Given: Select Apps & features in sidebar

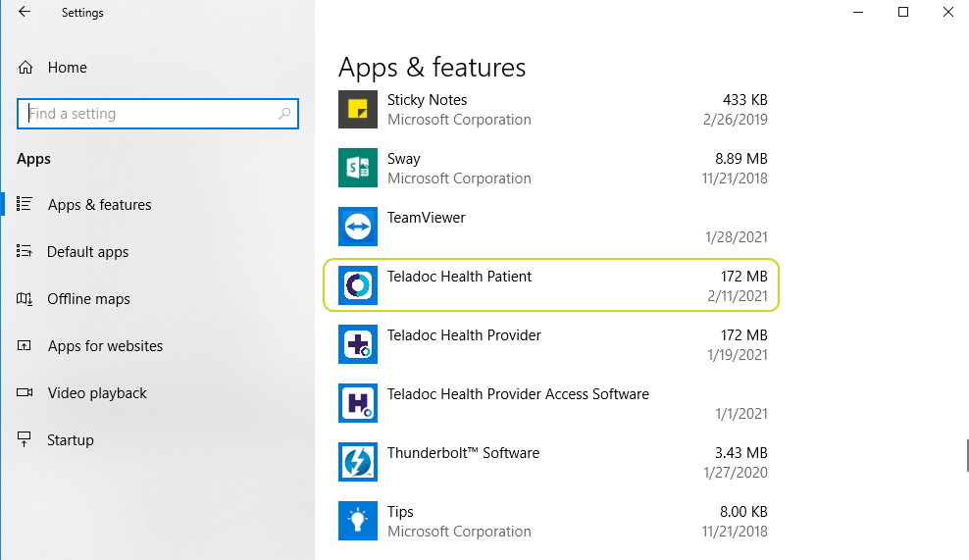Looking at the screenshot, I should pos(99,205).
